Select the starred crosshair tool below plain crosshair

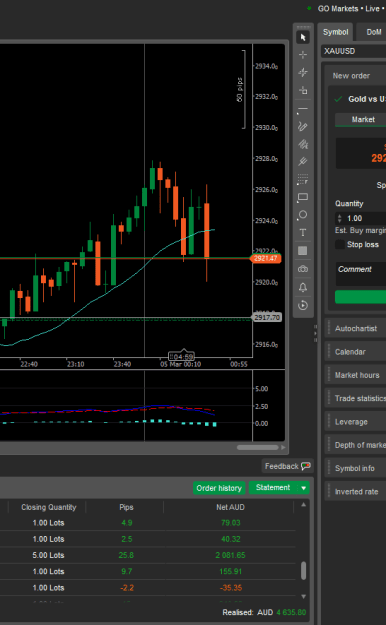point(303,72)
